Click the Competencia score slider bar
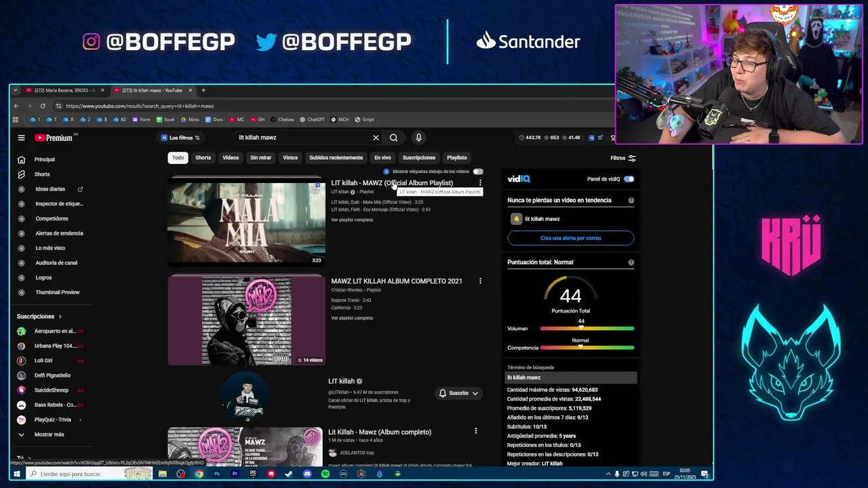This screenshot has height=488, width=868. 587,348
